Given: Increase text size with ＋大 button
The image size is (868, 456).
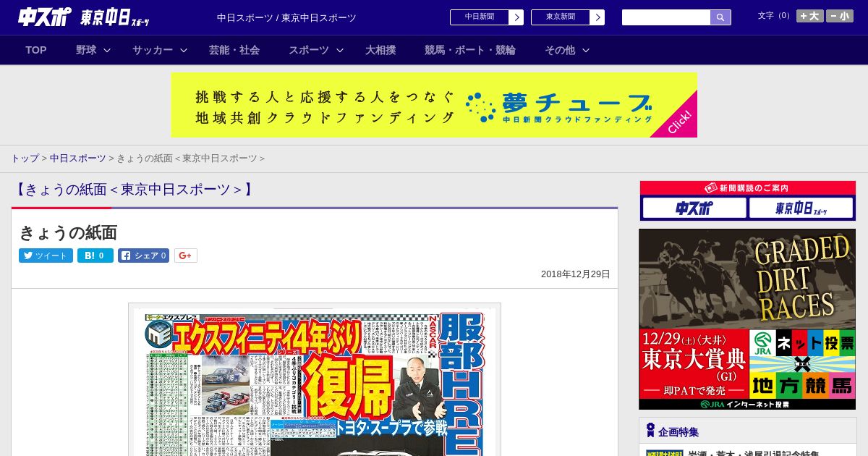Looking at the screenshot, I should (810, 16).
